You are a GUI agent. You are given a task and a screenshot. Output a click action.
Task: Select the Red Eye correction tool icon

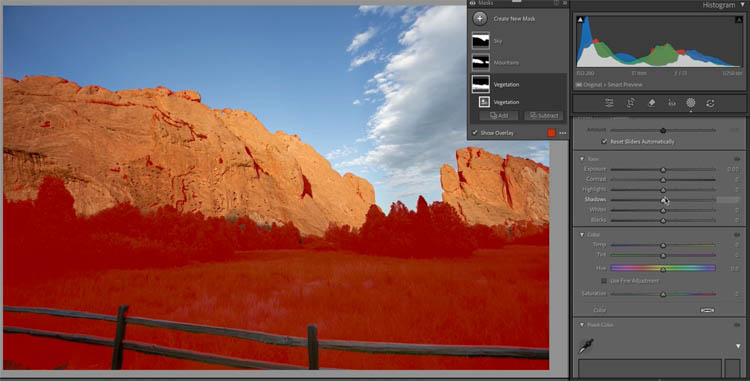(x=672, y=103)
